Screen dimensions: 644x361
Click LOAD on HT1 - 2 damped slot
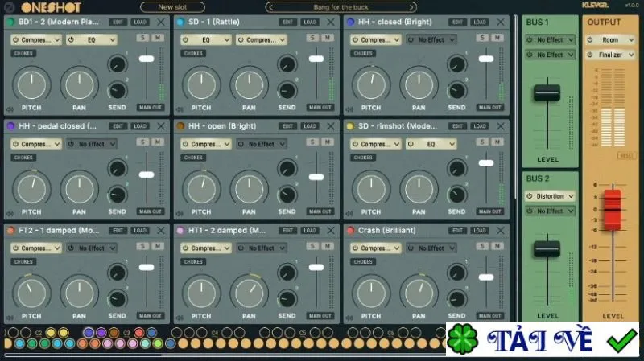click(x=310, y=231)
